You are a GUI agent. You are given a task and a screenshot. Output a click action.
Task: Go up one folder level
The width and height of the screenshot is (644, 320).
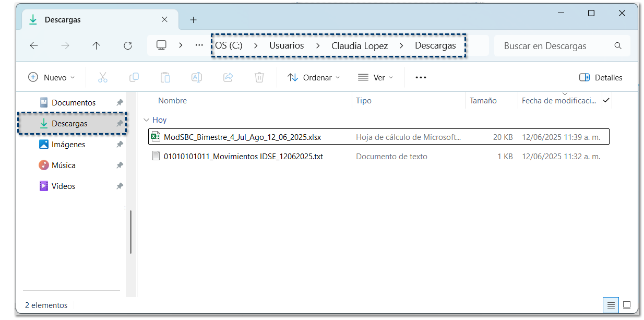point(96,46)
